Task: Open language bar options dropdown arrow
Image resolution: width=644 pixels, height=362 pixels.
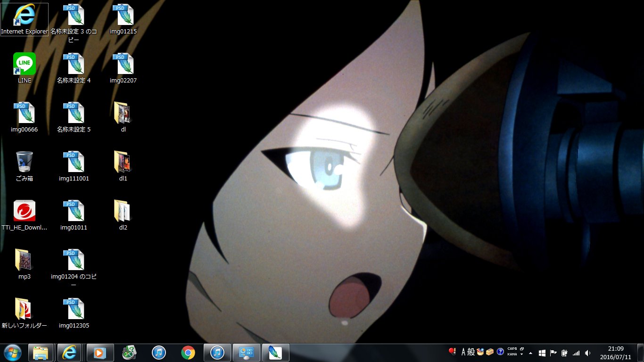Action: tap(522, 354)
